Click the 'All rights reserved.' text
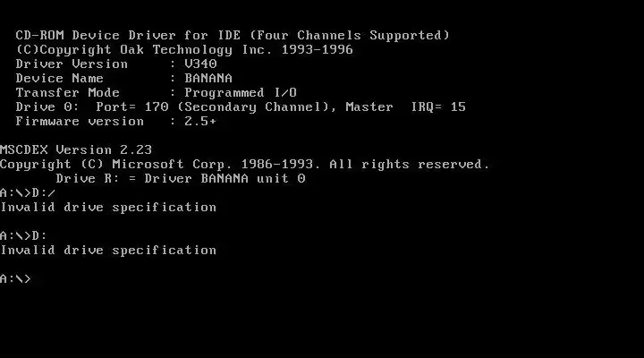644x358 pixels. [410, 165]
